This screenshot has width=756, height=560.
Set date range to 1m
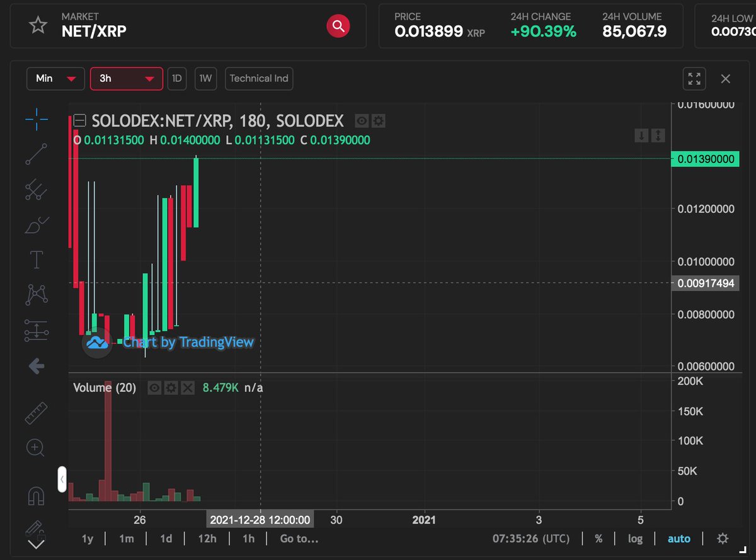pyautogui.click(x=127, y=539)
